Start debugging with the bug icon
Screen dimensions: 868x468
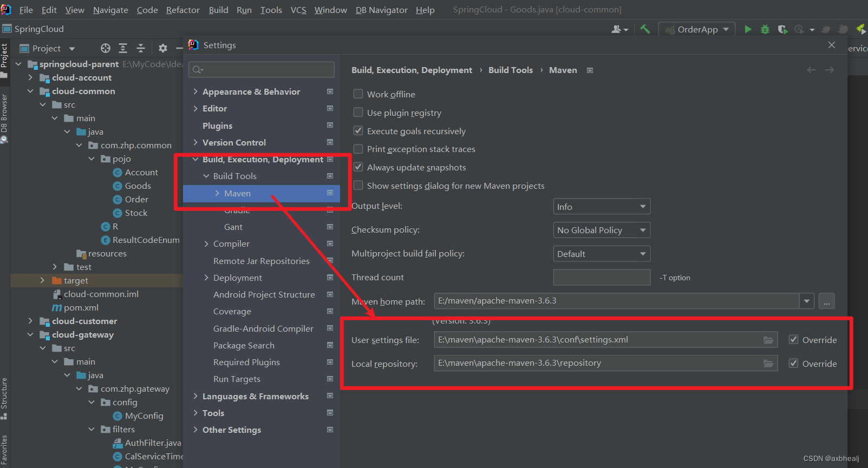[x=765, y=29]
